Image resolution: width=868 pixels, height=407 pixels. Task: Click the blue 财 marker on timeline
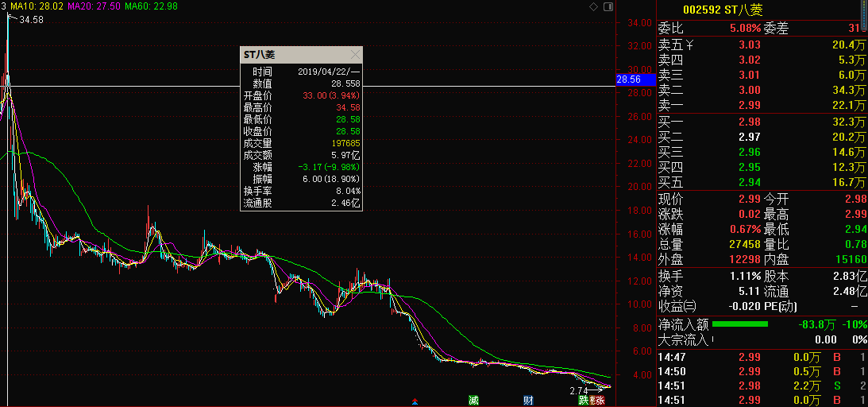click(527, 400)
